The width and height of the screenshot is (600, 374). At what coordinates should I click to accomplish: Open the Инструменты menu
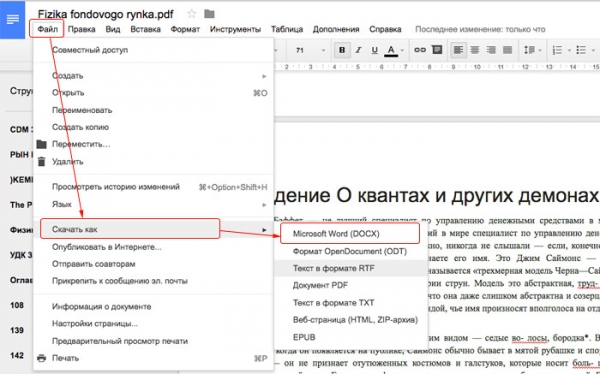tap(235, 29)
